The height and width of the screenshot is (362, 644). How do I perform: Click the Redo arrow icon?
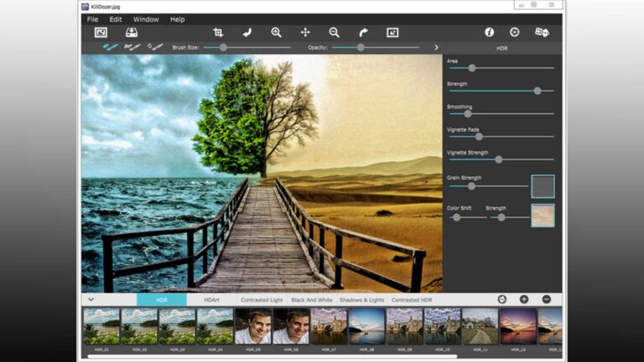tap(363, 33)
